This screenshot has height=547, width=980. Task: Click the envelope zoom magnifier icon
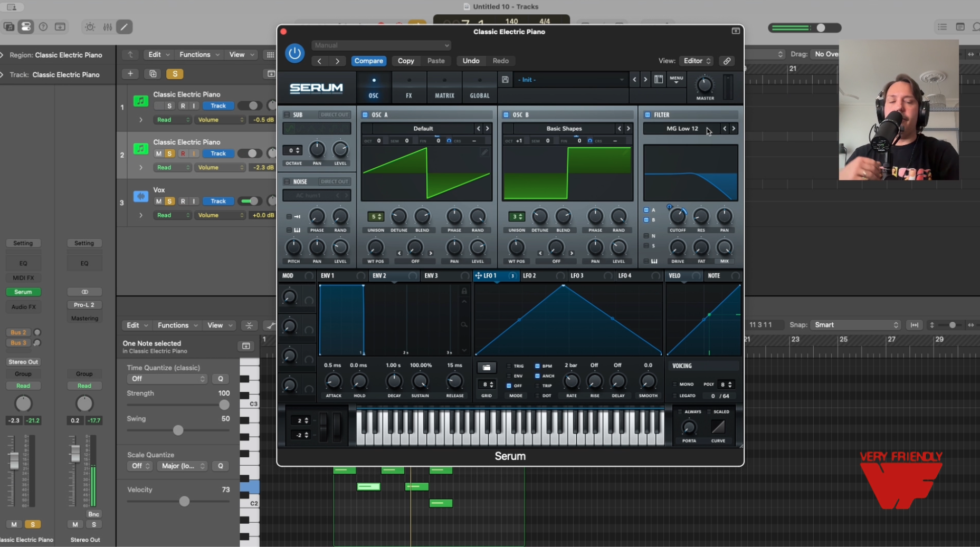pos(464,325)
